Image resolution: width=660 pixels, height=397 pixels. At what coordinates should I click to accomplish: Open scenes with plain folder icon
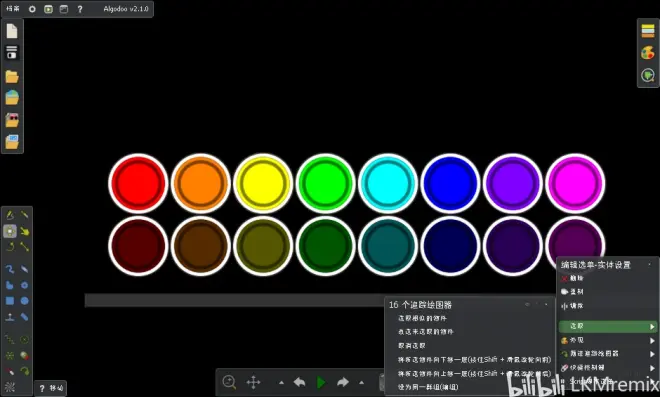pyautogui.click(x=12, y=77)
